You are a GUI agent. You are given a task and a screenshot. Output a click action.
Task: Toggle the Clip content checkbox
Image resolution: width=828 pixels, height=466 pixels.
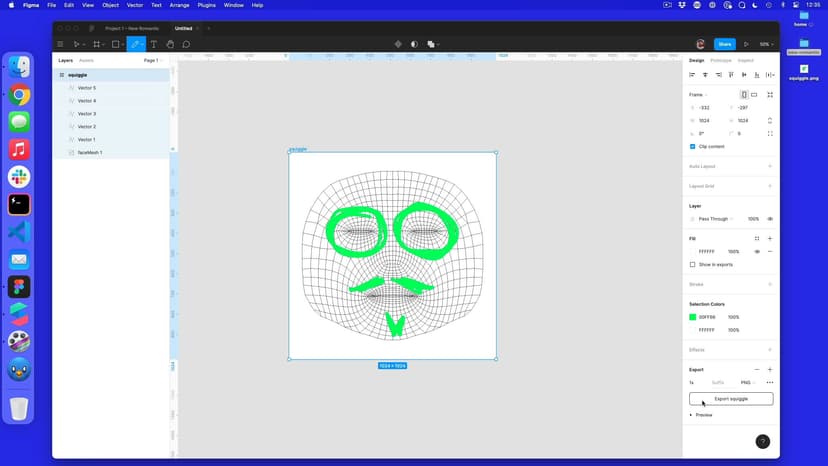[x=692, y=146]
